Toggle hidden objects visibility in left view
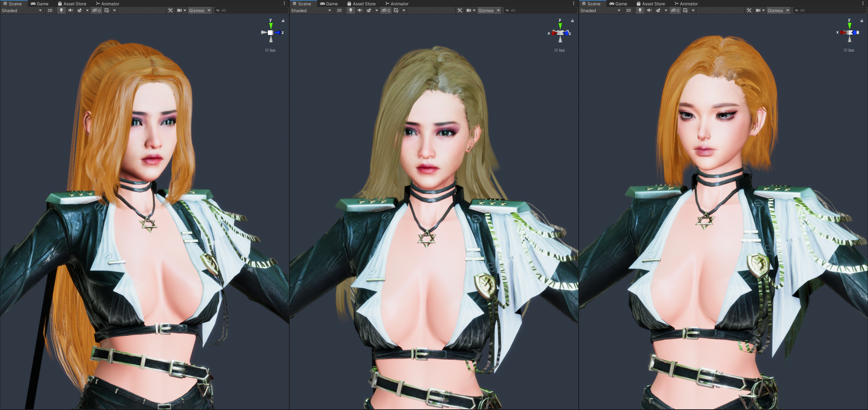Image resolution: width=868 pixels, height=410 pixels. point(96,10)
